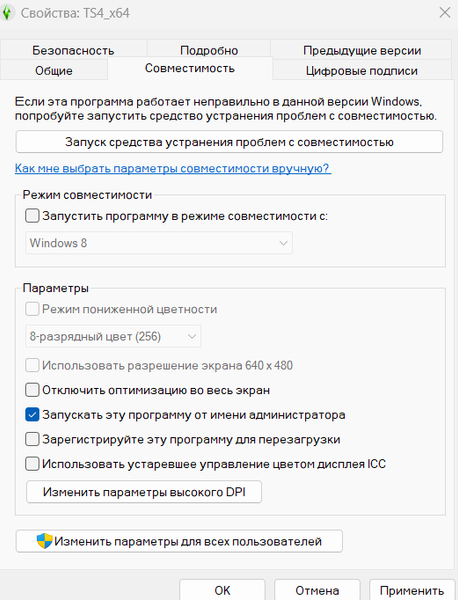Click the Применить button
Viewport: 458px width, 600px height.
tap(412, 590)
